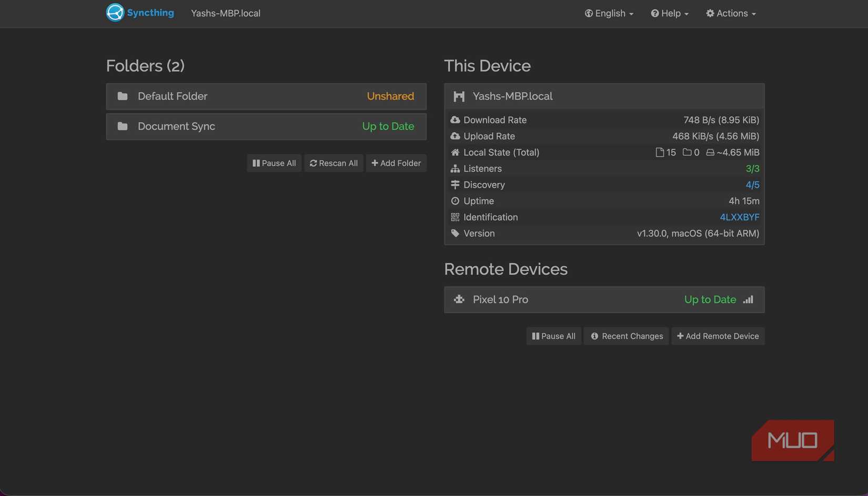Pause all folders

tap(274, 163)
